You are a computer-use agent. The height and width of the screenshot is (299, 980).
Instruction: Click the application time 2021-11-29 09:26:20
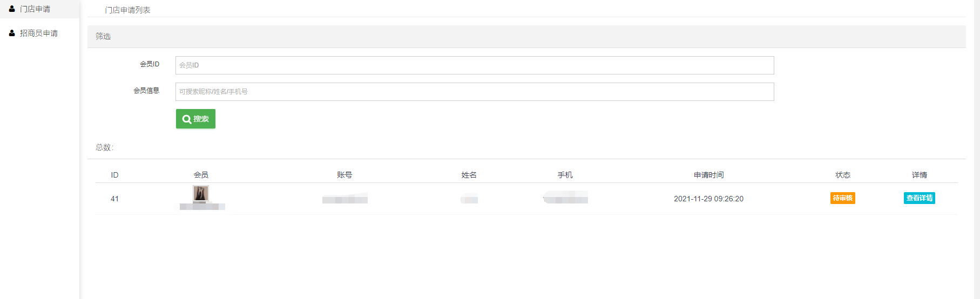708,199
